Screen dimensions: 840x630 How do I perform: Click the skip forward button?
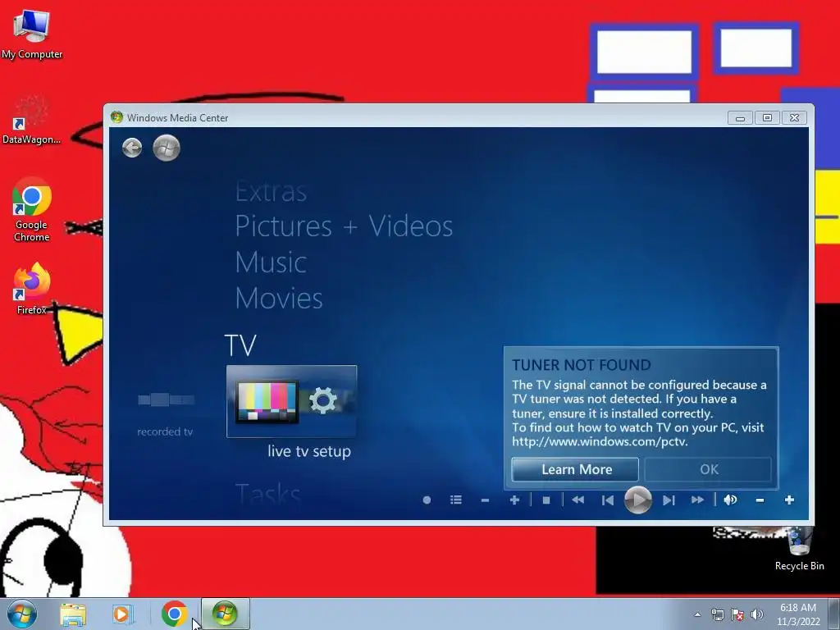[668, 500]
